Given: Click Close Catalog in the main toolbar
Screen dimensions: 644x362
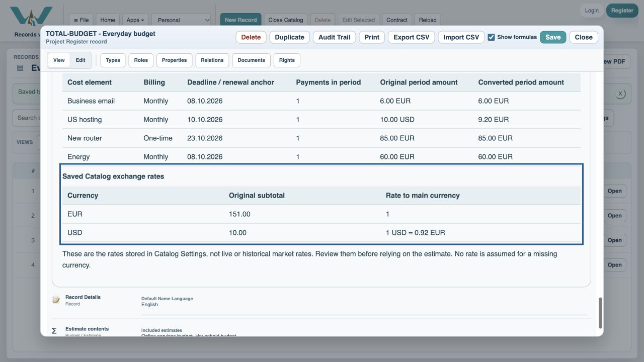Looking at the screenshot, I should (x=286, y=20).
